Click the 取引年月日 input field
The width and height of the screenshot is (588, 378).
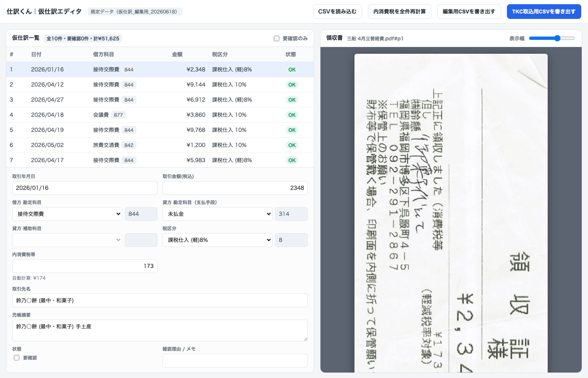[85, 188]
